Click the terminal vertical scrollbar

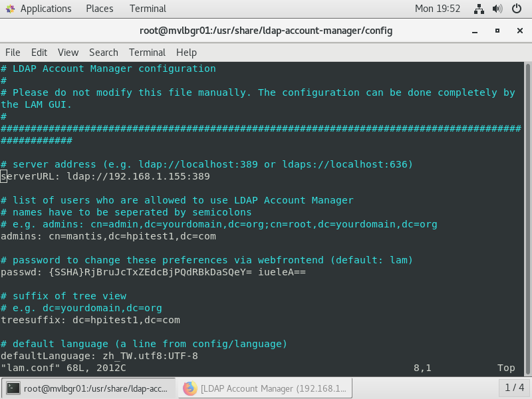click(527, 219)
